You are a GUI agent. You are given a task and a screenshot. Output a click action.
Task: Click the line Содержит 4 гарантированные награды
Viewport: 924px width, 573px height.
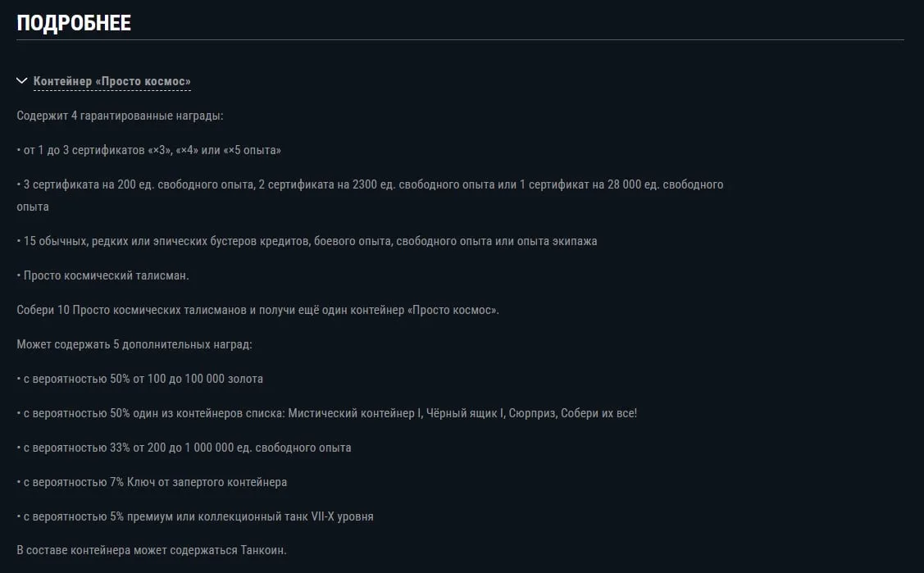point(120,116)
